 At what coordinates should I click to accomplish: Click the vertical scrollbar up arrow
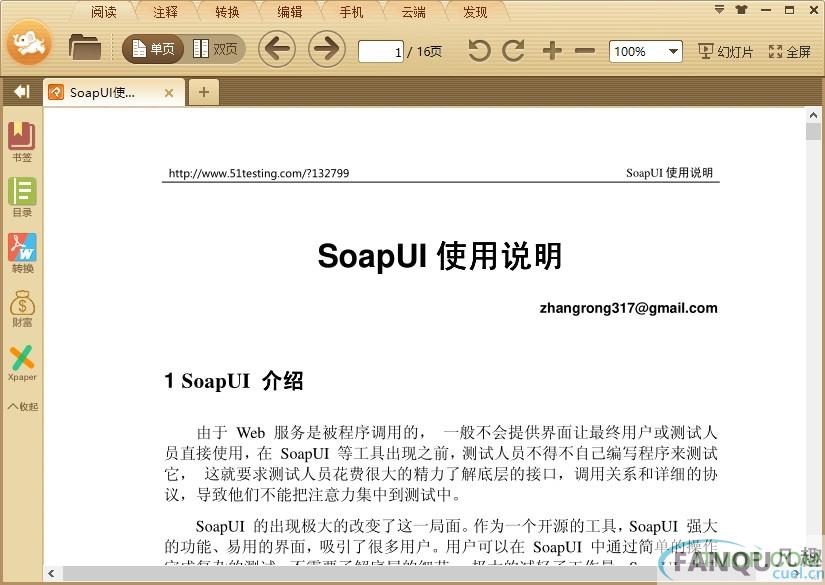coord(813,115)
